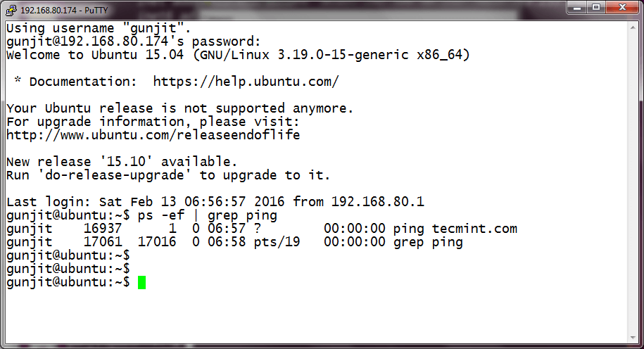644x349 pixels.
Task: Click the green terminal cursor block
Action: (x=141, y=283)
